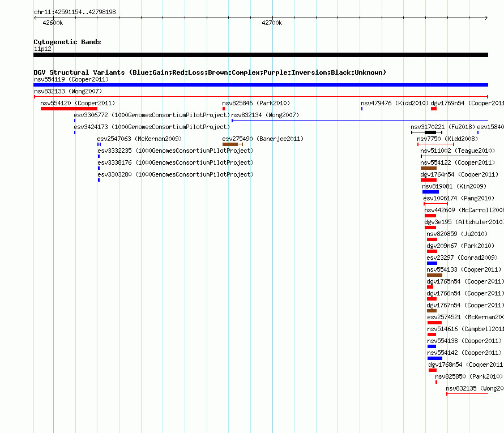Click the dgv209n67 (Park2010) label

point(460,246)
